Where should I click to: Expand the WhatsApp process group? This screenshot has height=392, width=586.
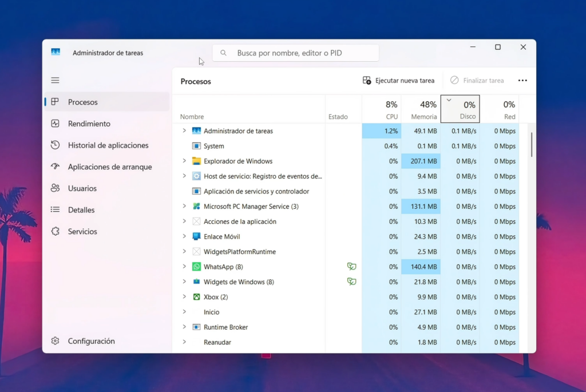point(184,266)
